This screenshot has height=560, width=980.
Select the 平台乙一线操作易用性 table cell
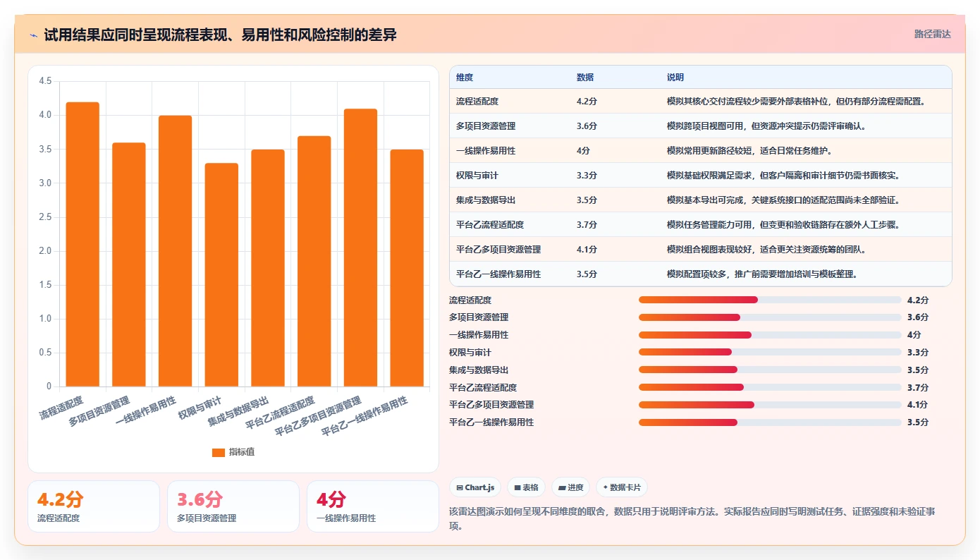pos(510,274)
